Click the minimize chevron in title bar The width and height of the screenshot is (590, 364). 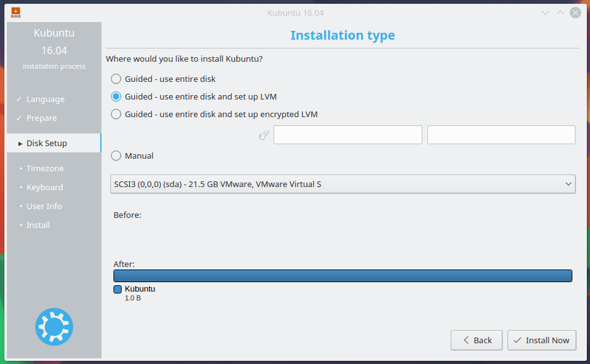click(x=545, y=13)
